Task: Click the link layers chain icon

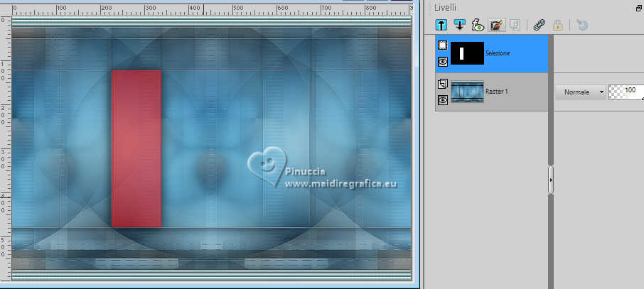Action: [539, 25]
